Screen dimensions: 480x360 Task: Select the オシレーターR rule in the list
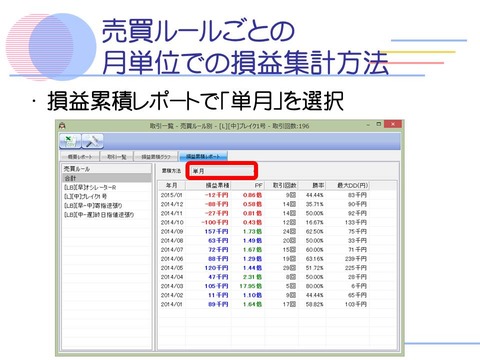pyautogui.click(x=106, y=187)
